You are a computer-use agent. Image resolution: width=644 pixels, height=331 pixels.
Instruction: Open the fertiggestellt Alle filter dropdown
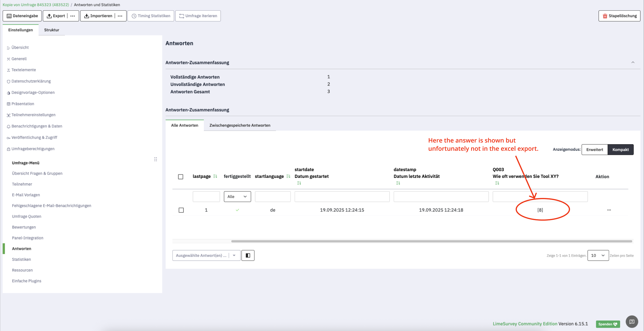point(237,197)
